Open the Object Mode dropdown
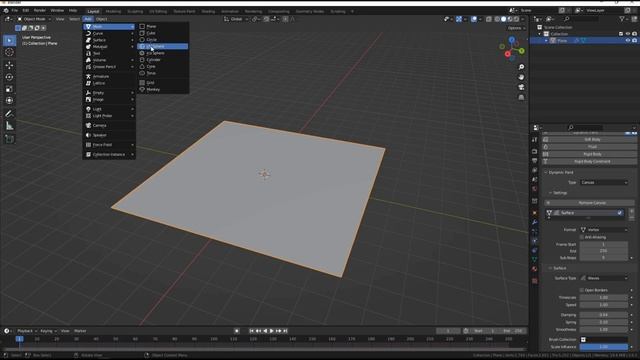The image size is (640, 360). (34, 19)
